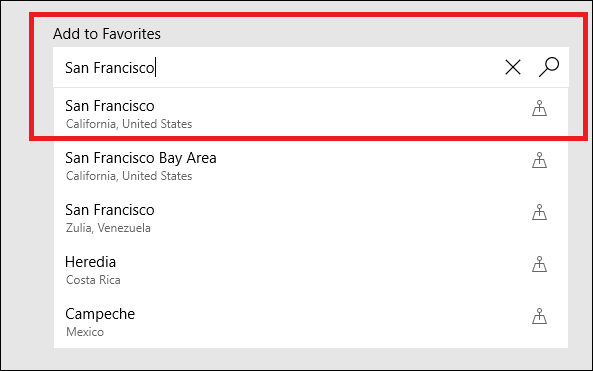The image size is (593, 371).
Task: Click the Add to Favorites heading
Action: pyautogui.click(x=107, y=34)
